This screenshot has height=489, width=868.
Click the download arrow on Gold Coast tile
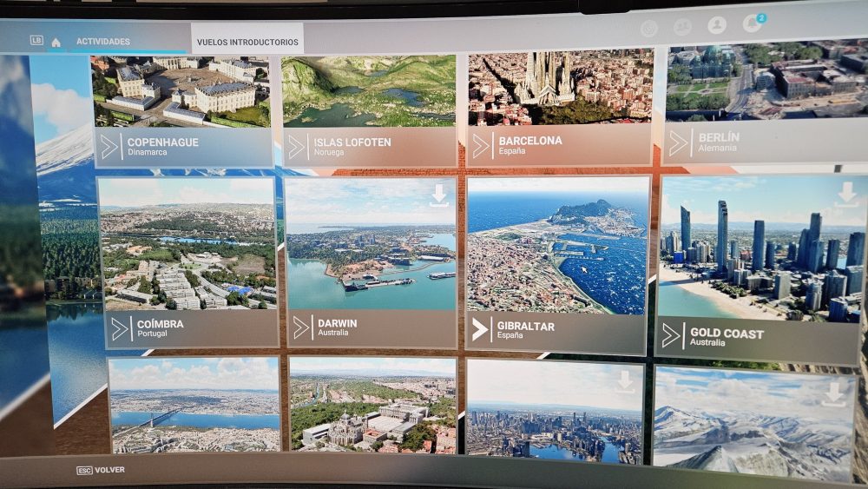[x=847, y=194]
